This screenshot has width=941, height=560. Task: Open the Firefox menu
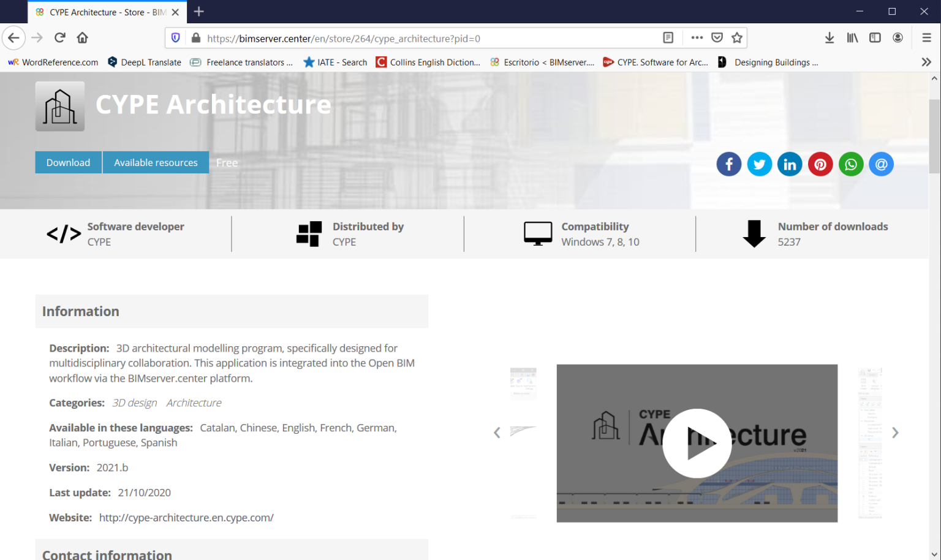(927, 37)
